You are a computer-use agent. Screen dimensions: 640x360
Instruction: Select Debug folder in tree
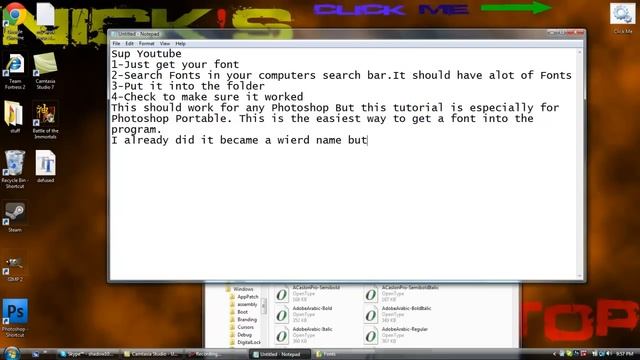241,335
